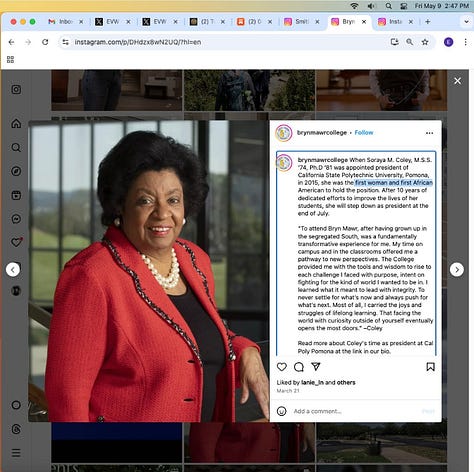This screenshot has height=472, width=474.
Task: Close the post overlay with X
Action: coord(457,81)
